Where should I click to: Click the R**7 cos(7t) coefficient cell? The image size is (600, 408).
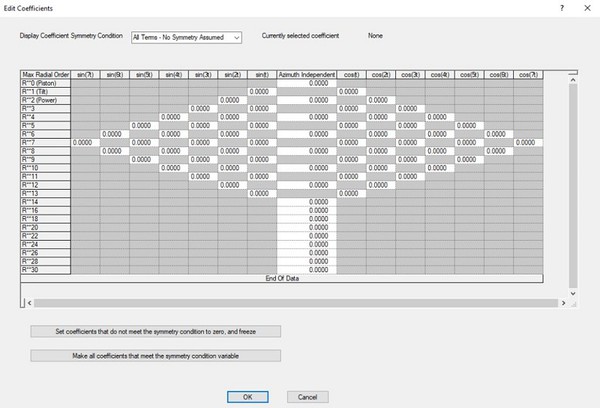tap(527, 143)
